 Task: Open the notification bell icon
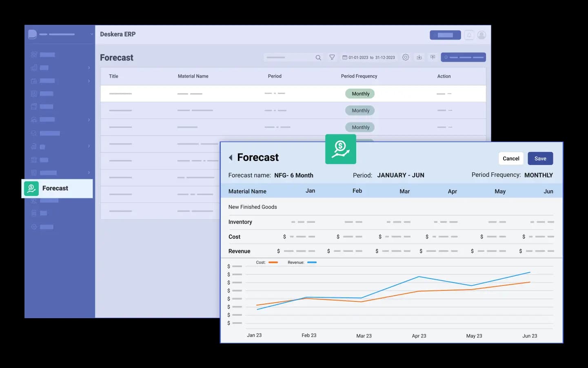tap(469, 35)
